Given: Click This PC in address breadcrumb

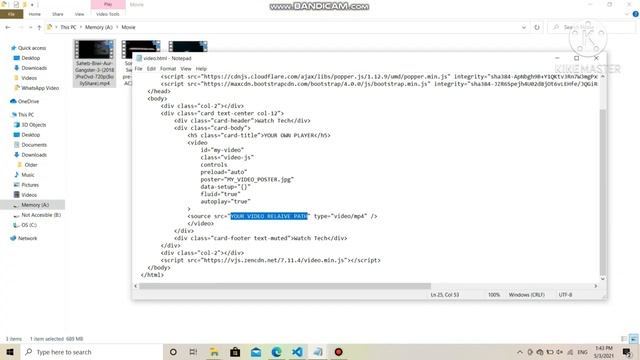Looking at the screenshot, I should 68,27.
